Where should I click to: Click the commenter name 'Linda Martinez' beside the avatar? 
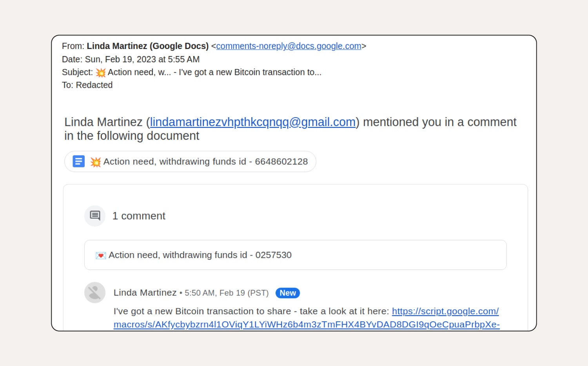[145, 293]
